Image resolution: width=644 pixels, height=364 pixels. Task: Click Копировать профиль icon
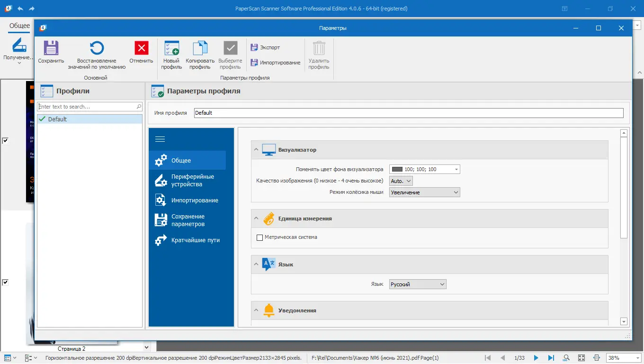(200, 48)
